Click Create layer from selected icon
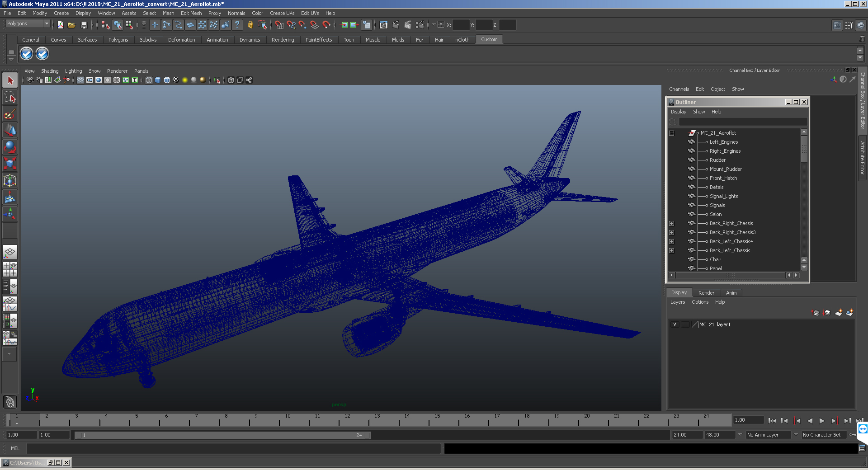The image size is (868, 470). [x=849, y=313]
